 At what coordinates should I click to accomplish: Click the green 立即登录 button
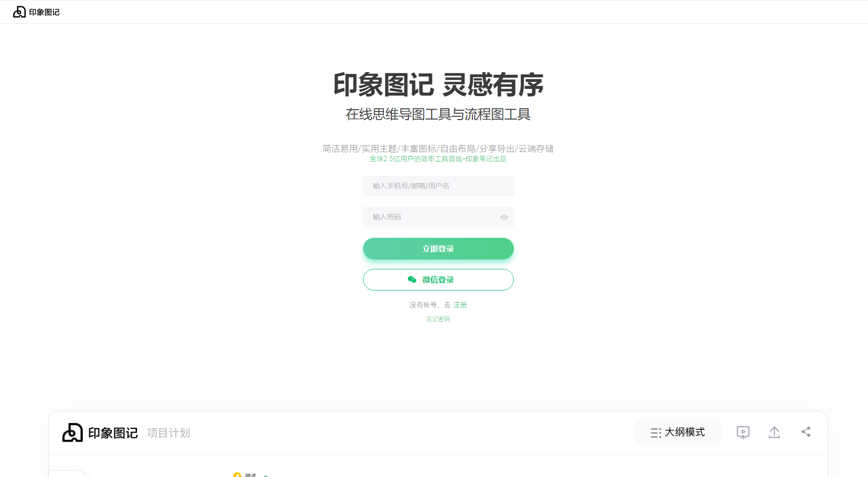(438, 249)
